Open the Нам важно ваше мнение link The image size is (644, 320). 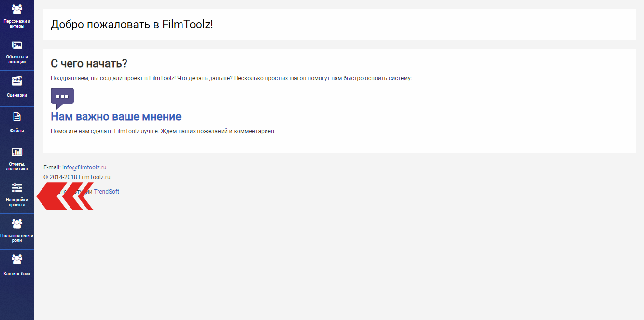pos(116,116)
